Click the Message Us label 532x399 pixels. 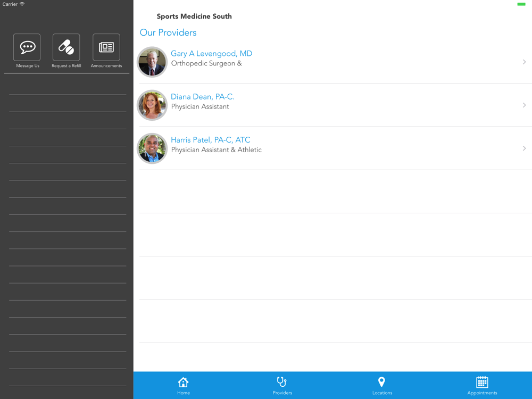click(28, 66)
